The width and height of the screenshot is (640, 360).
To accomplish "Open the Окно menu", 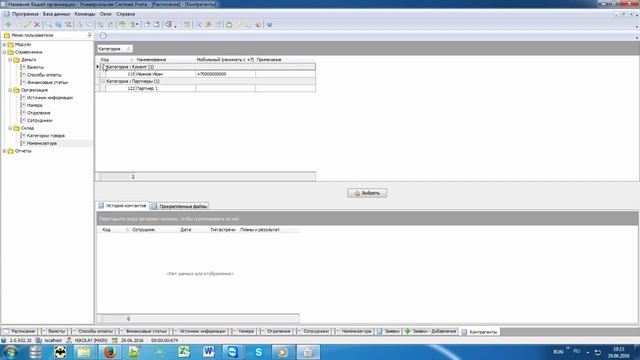I will coord(106,14).
